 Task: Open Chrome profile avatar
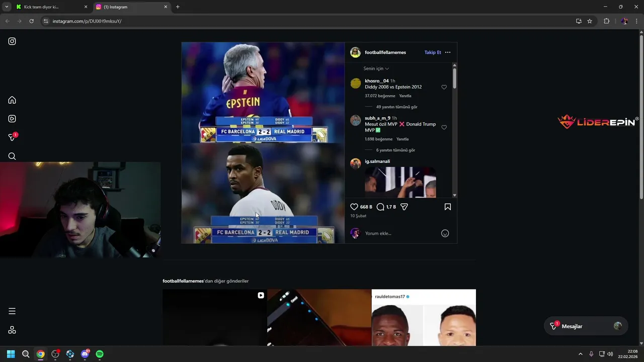click(624, 21)
